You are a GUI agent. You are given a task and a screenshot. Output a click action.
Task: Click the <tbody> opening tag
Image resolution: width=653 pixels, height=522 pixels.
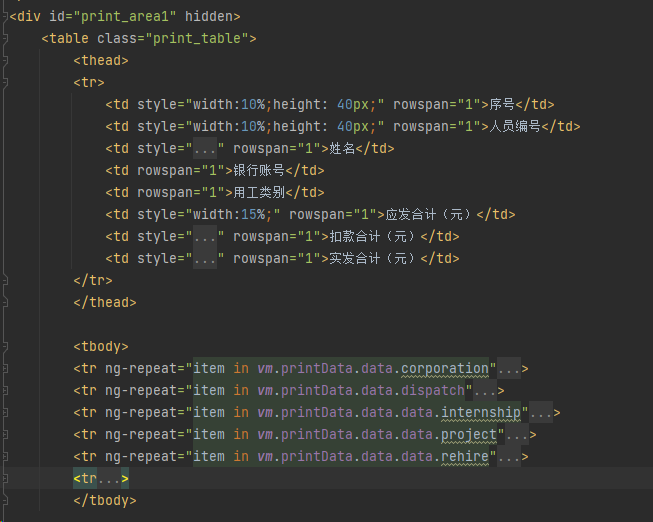(x=101, y=347)
